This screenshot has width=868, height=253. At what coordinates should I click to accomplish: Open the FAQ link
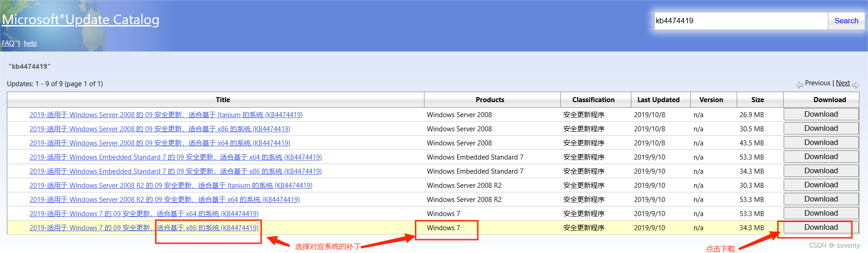click(8, 43)
